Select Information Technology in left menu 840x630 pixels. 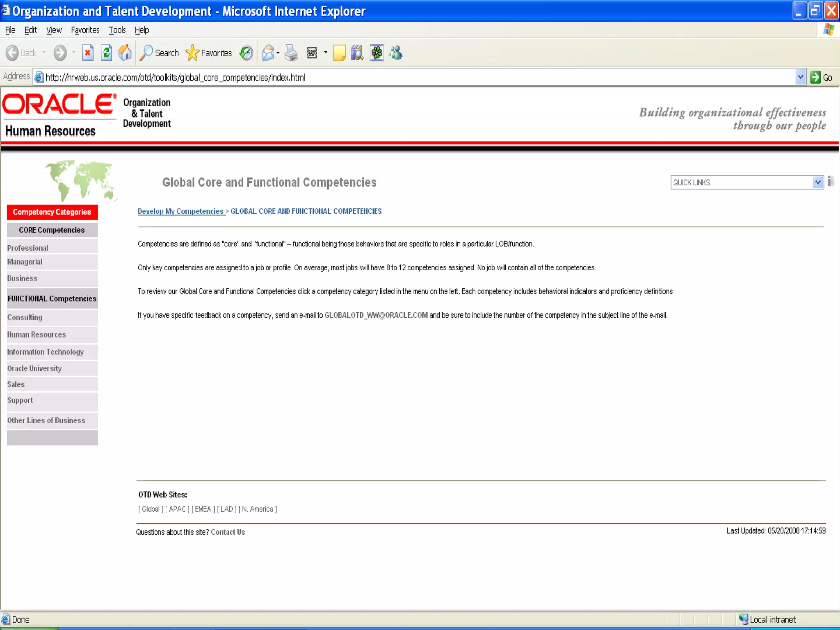tap(45, 352)
